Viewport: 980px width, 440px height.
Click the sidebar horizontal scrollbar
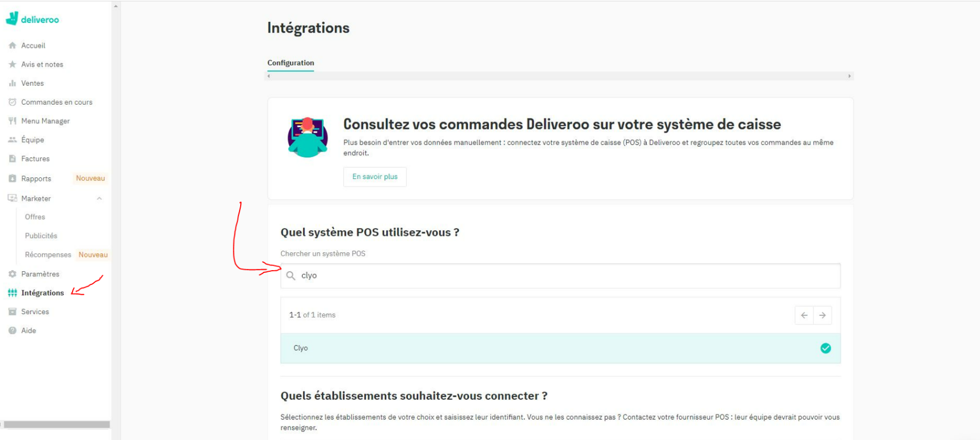tap(57, 425)
